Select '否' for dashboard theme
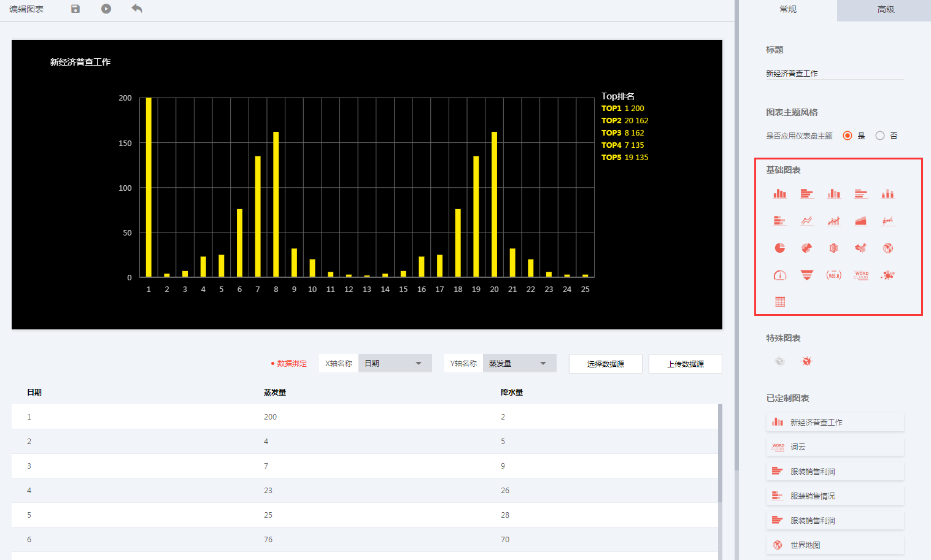The width and height of the screenshot is (931, 560). (880, 136)
